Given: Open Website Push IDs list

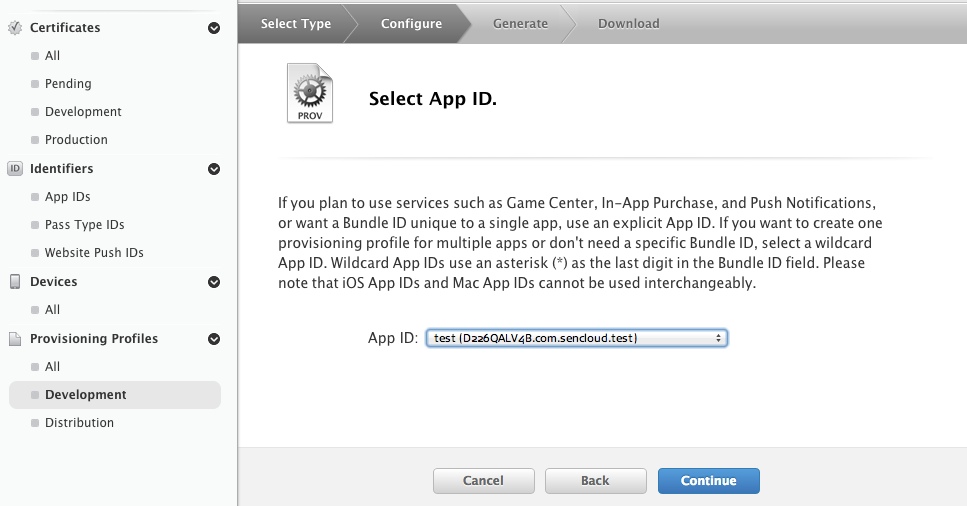Looking at the screenshot, I should click(x=94, y=253).
